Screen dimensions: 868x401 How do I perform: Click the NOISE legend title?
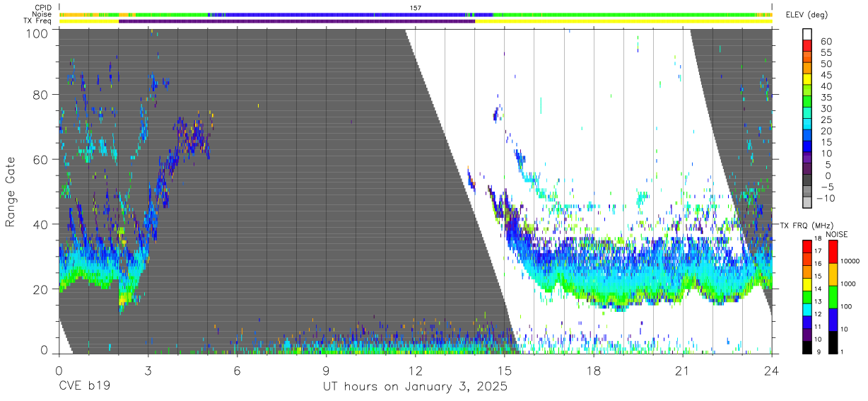pyautogui.click(x=837, y=234)
